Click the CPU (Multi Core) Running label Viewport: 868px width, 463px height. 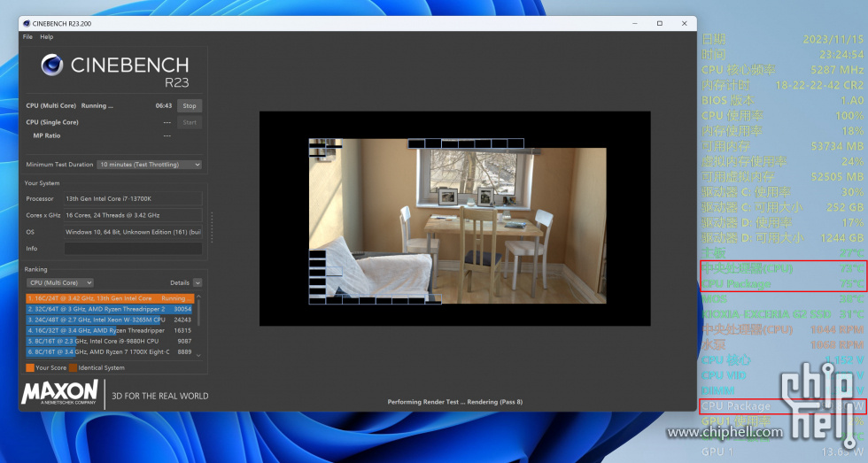(x=69, y=105)
